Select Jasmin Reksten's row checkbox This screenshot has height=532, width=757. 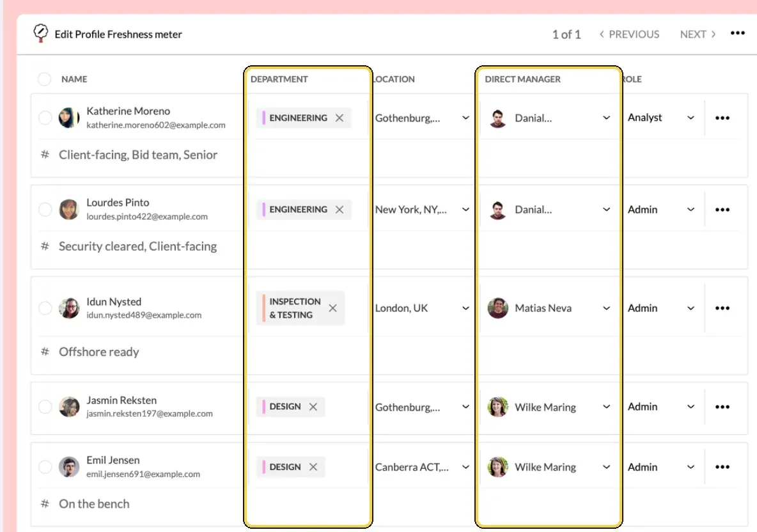click(x=45, y=407)
